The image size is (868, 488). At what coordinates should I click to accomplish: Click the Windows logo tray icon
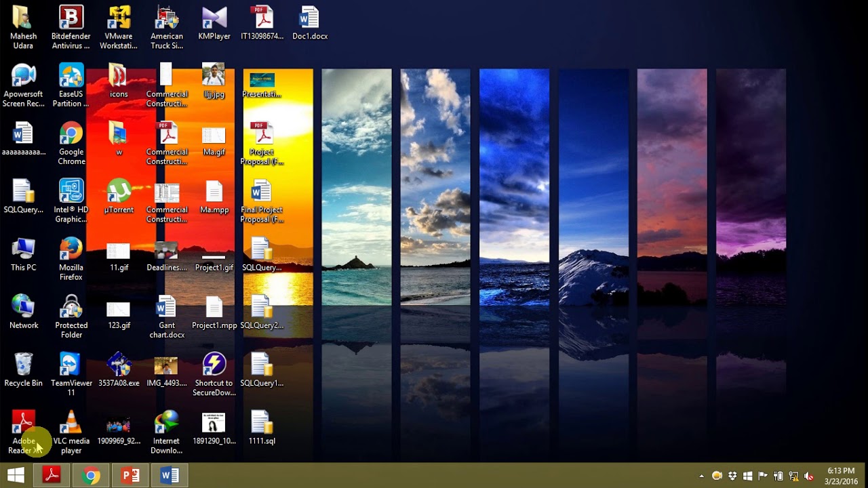(x=748, y=476)
